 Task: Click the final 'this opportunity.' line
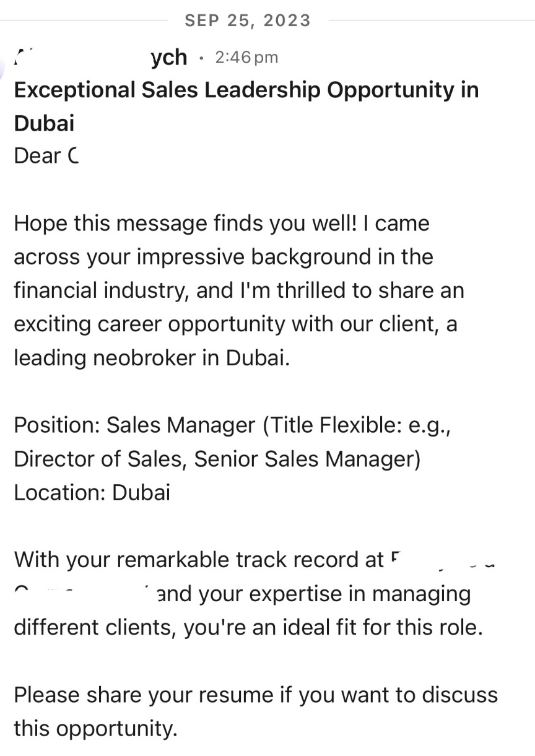coord(95,728)
